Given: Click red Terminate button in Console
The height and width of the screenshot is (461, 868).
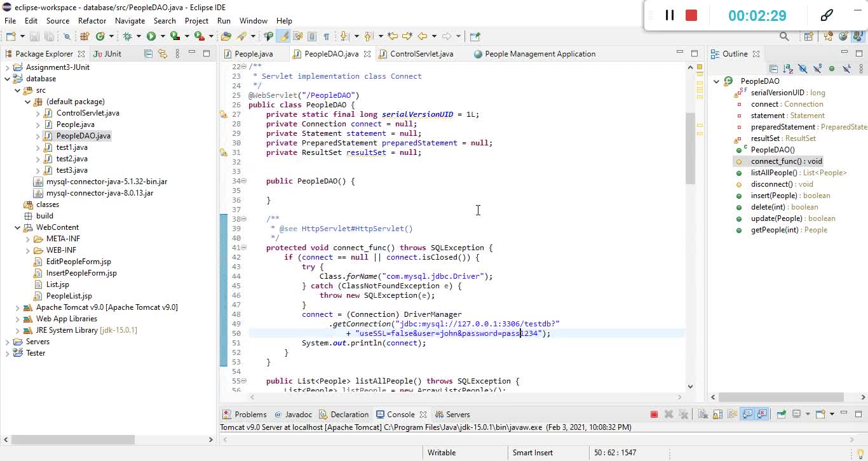Looking at the screenshot, I should click(x=654, y=415).
